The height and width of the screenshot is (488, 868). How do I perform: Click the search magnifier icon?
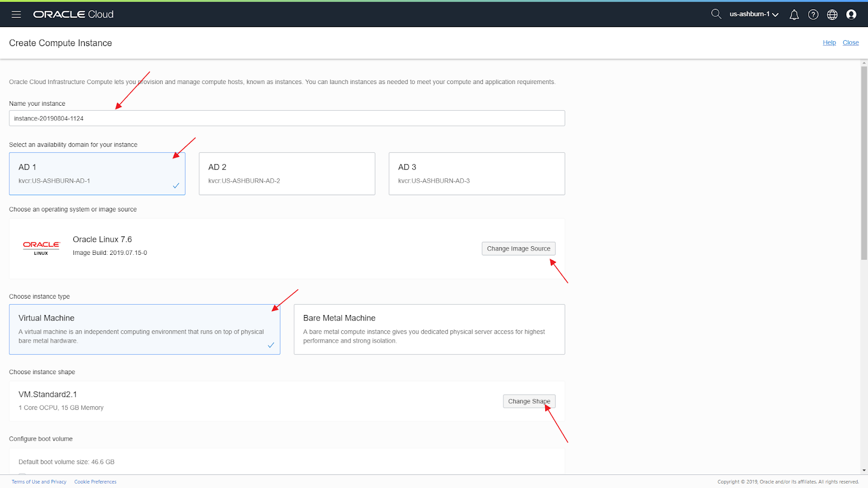pyautogui.click(x=716, y=14)
